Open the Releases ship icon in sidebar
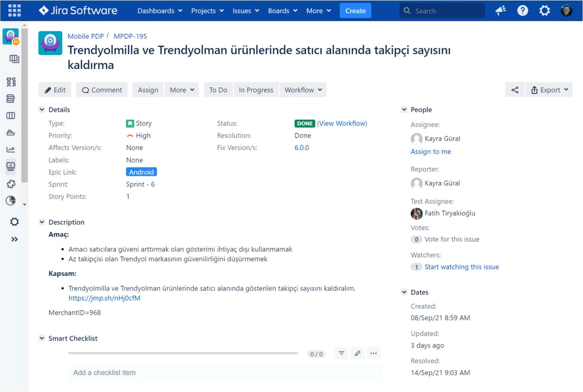This screenshot has width=583, height=392. tap(10, 133)
